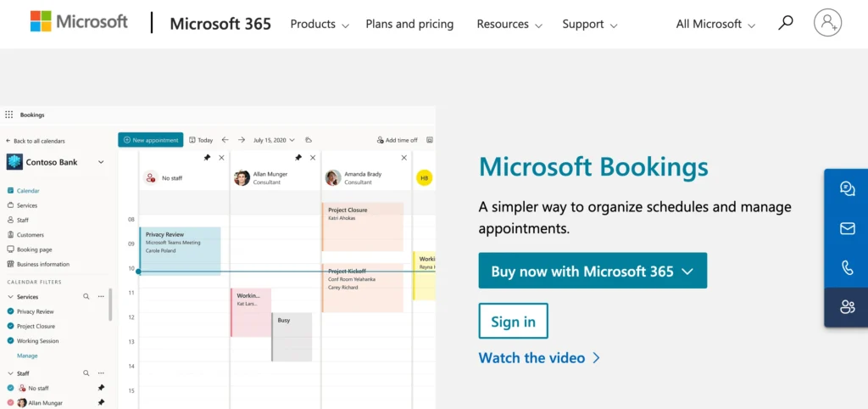This screenshot has height=409, width=868.
Task: Toggle the Allan Mungar staff filter checkbox
Action: click(10, 403)
